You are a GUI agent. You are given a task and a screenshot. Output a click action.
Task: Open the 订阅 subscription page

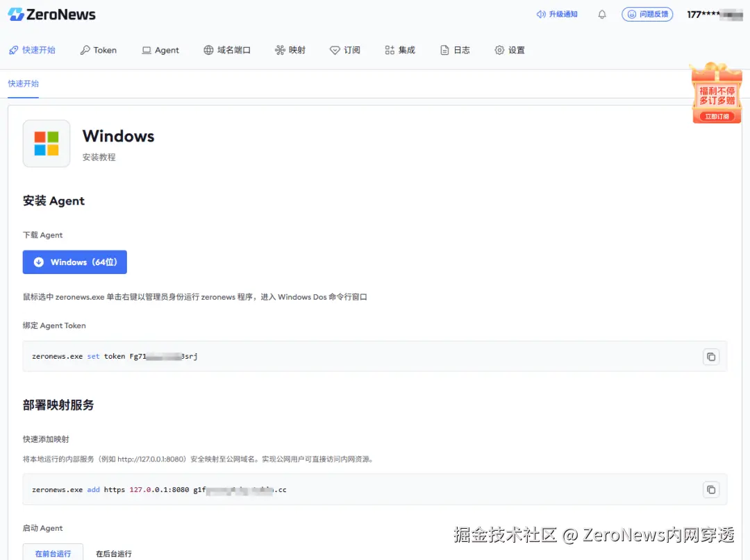[x=345, y=50]
